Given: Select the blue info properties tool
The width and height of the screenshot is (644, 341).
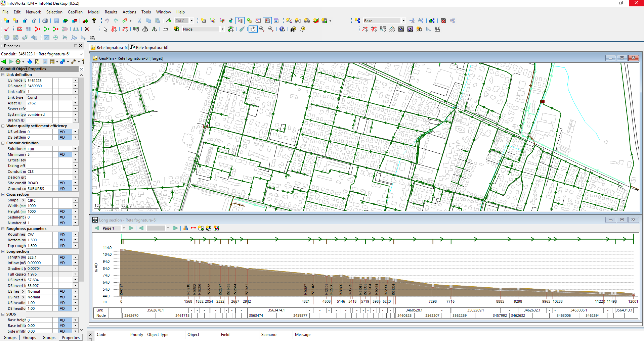Looking at the screenshot, I should click(x=282, y=29).
